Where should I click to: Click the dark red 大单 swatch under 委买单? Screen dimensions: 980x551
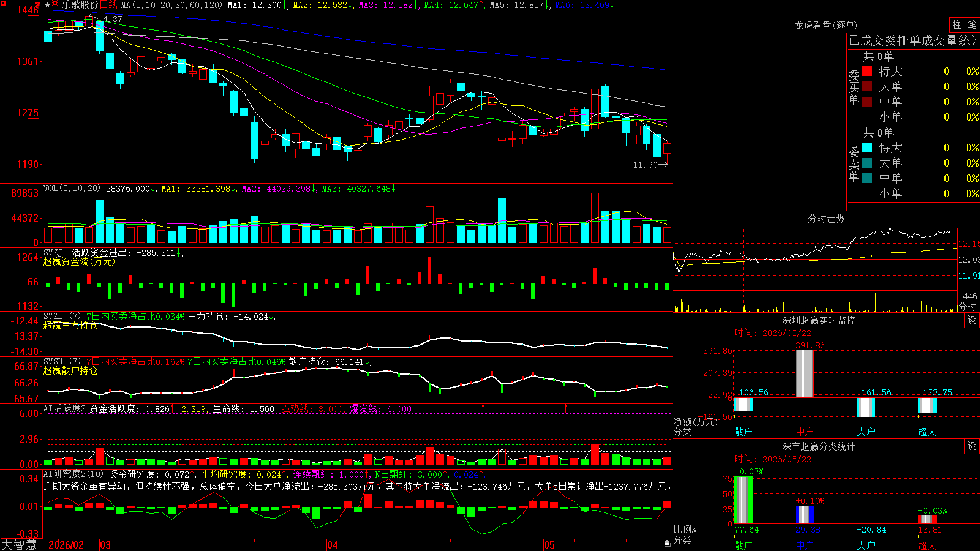867,86
